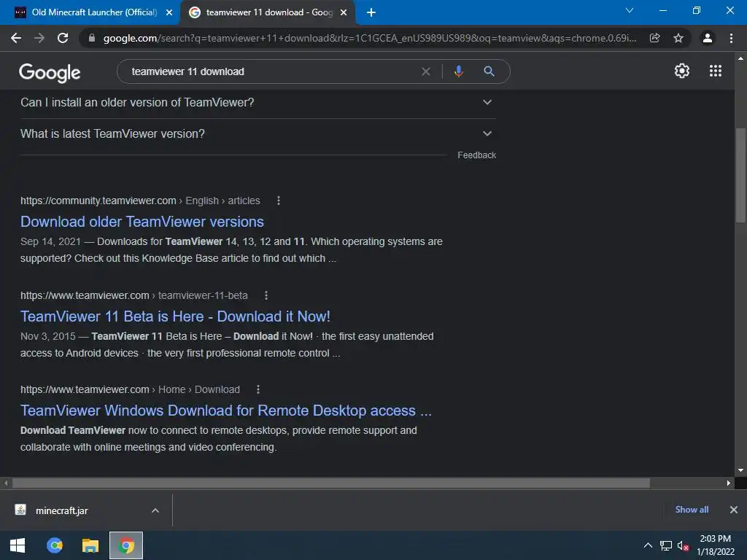
Task: Start voice search with the microphone icon
Action: coord(458,71)
